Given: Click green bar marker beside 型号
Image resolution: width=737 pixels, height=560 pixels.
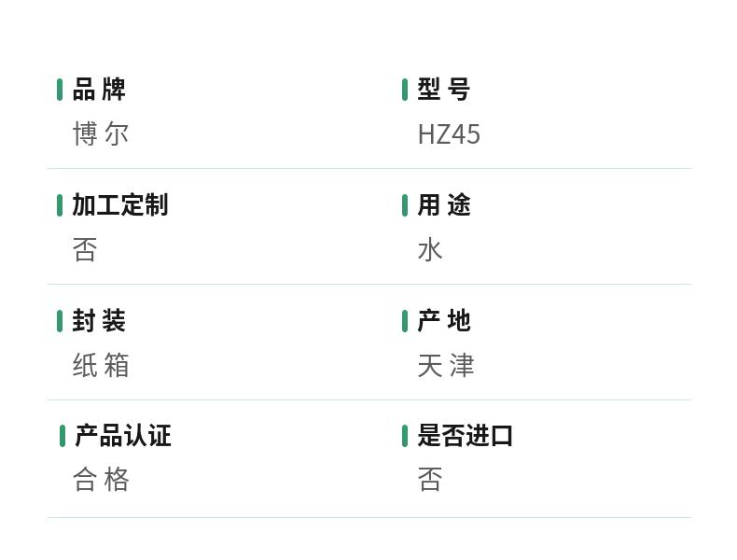Looking at the screenshot, I should (x=405, y=90).
